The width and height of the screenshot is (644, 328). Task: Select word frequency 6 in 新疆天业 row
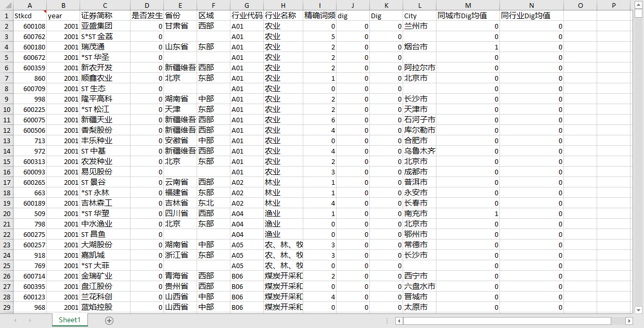pos(319,120)
